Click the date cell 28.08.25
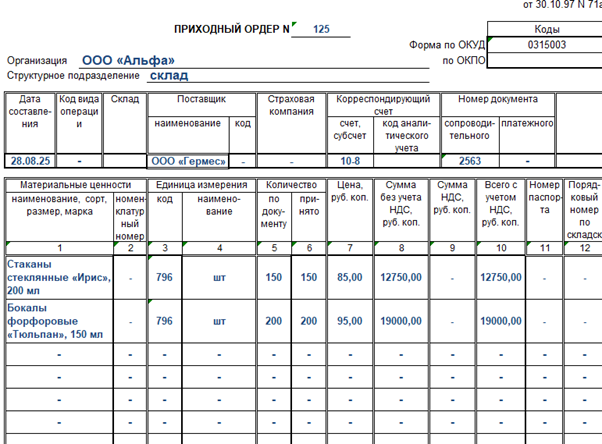This screenshot has height=444, width=602. tap(29, 160)
